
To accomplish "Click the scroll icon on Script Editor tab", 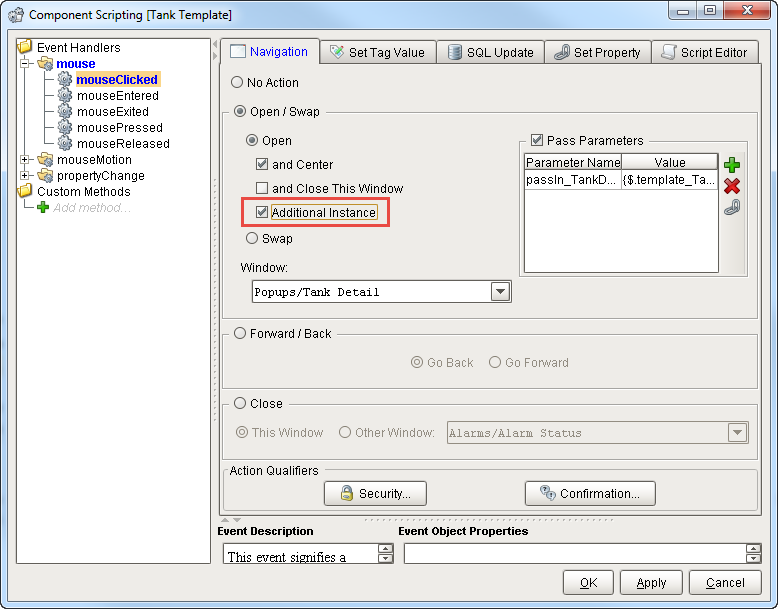I will coord(669,52).
